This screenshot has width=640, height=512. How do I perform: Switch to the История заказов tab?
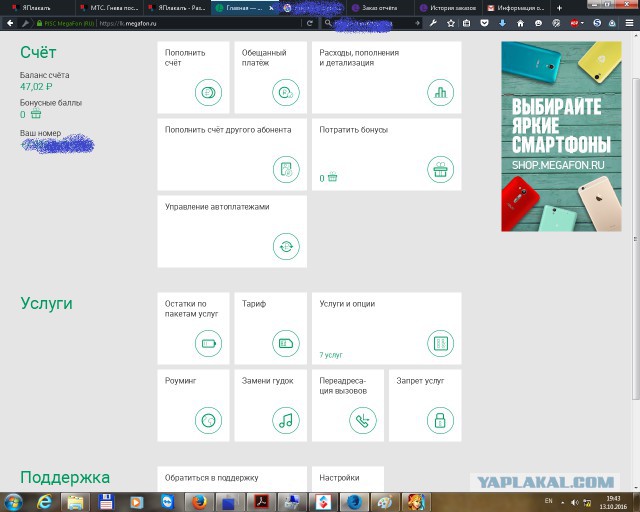tap(448, 8)
